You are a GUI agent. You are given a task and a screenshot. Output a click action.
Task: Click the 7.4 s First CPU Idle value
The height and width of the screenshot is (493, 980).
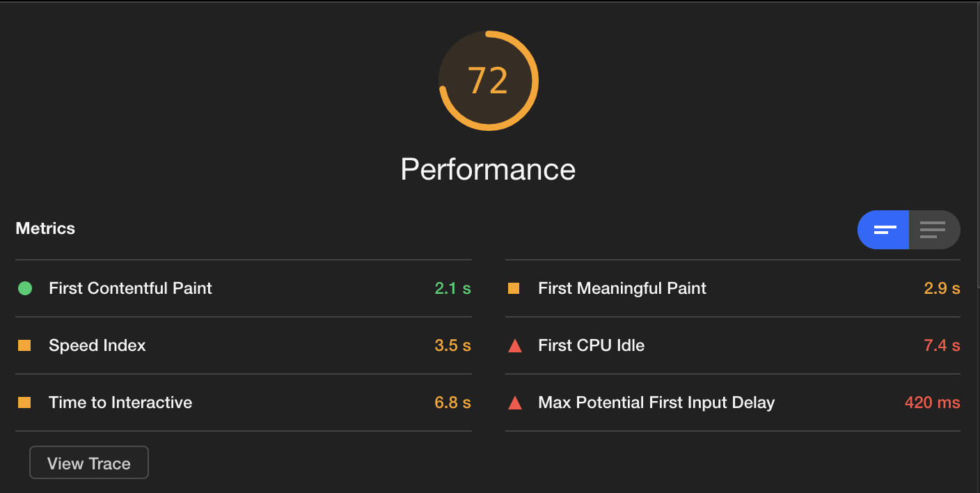pyautogui.click(x=942, y=345)
